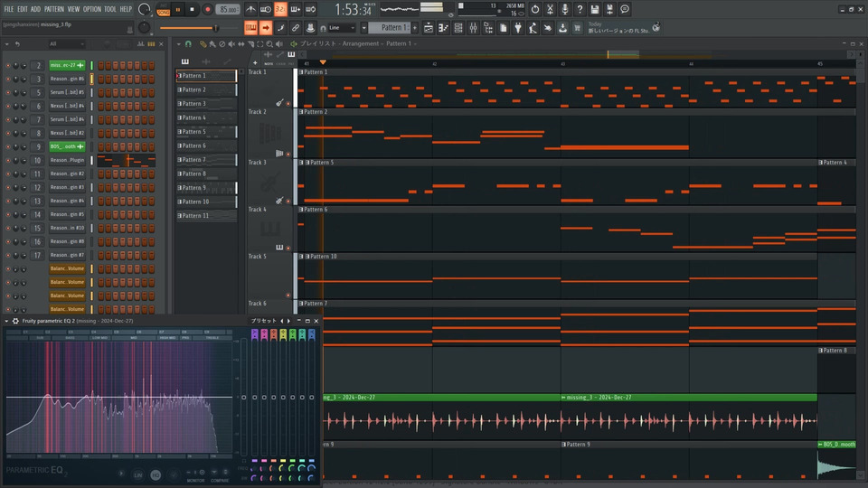Image resolution: width=868 pixels, height=488 pixels.
Task: Mute Track 1 in the Playlist
Action: click(x=288, y=103)
